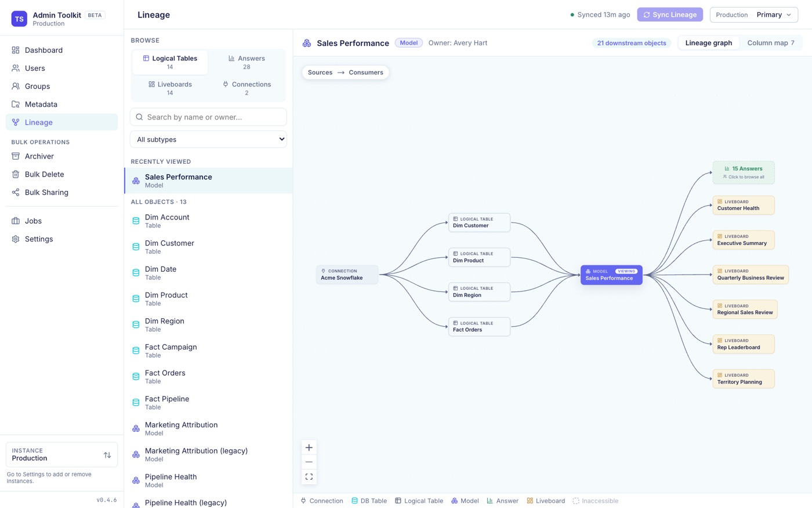Select the Answers browse tab
The image size is (812, 508).
click(x=246, y=62)
